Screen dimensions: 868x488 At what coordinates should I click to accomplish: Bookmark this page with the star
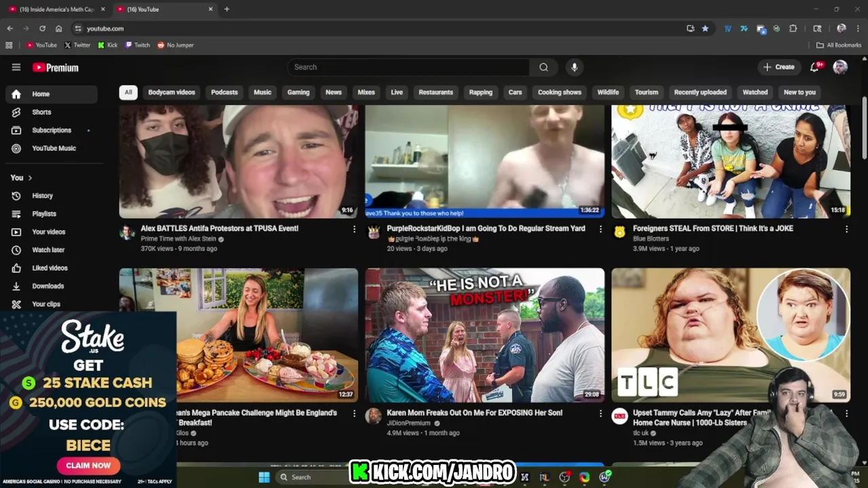(705, 28)
